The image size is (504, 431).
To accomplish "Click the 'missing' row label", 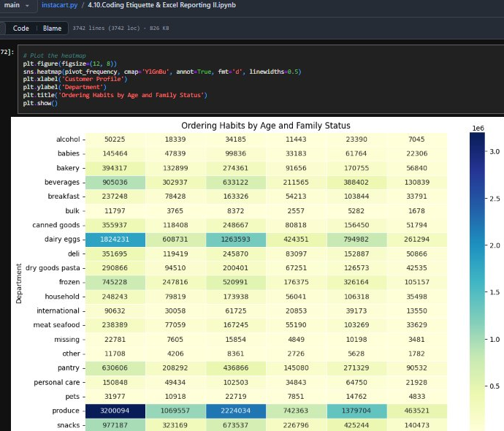I will pyautogui.click(x=67, y=340).
